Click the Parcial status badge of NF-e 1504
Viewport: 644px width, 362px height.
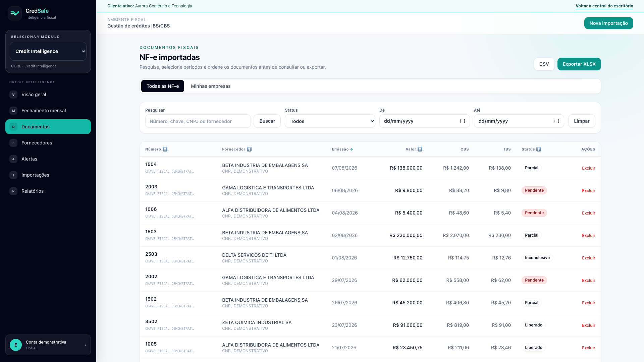coord(531,168)
